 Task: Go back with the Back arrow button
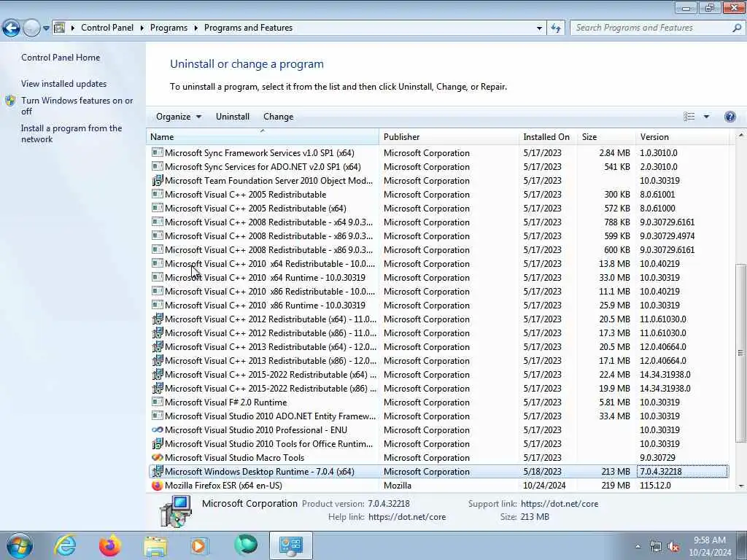pyautogui.click(x=11, y=28)
